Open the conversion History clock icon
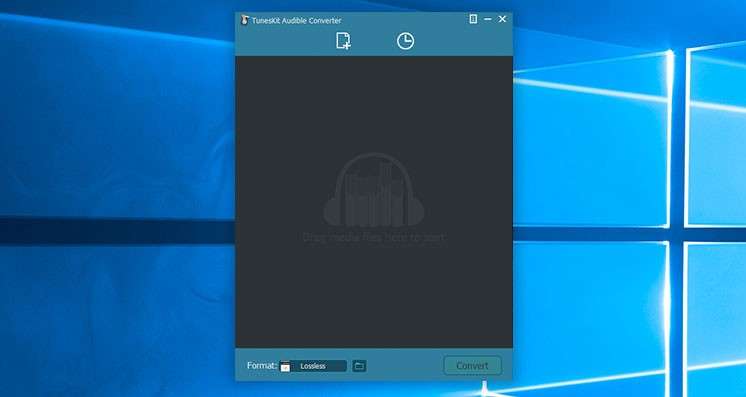This screenshot has height=397, width=746. pos(405,41)
